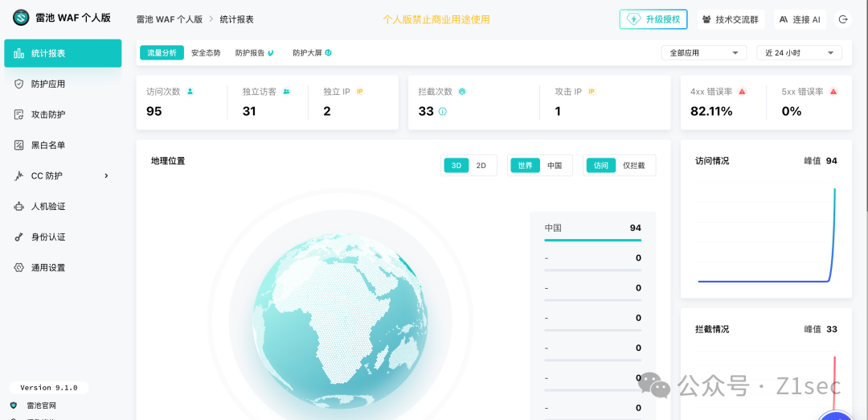Click the 通用设置 gear icon
Screen dimensions: 868x420
[18, 268]
